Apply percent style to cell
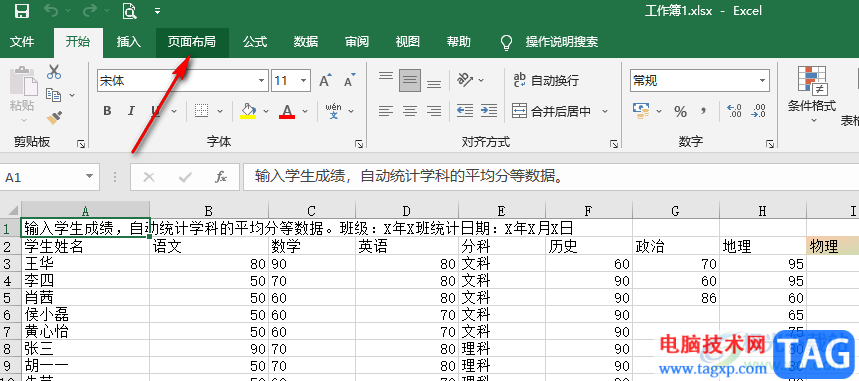Viewport: 859px width, 381px height. pos(680,112)
